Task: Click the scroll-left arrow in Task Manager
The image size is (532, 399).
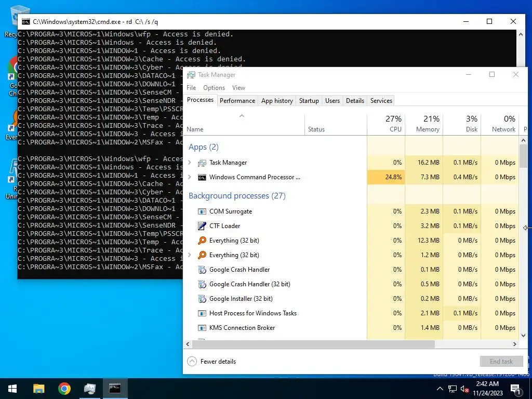Action: 188,344
